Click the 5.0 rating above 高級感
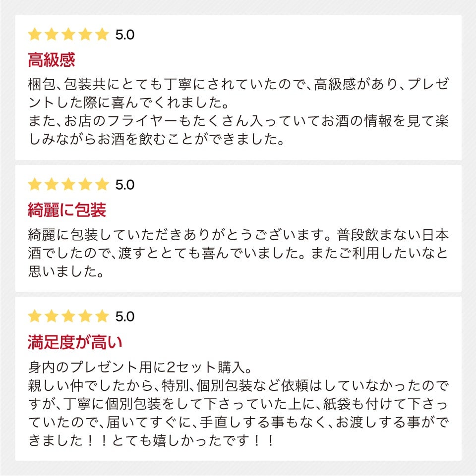 pyautogui.click(x=124, y=35)
